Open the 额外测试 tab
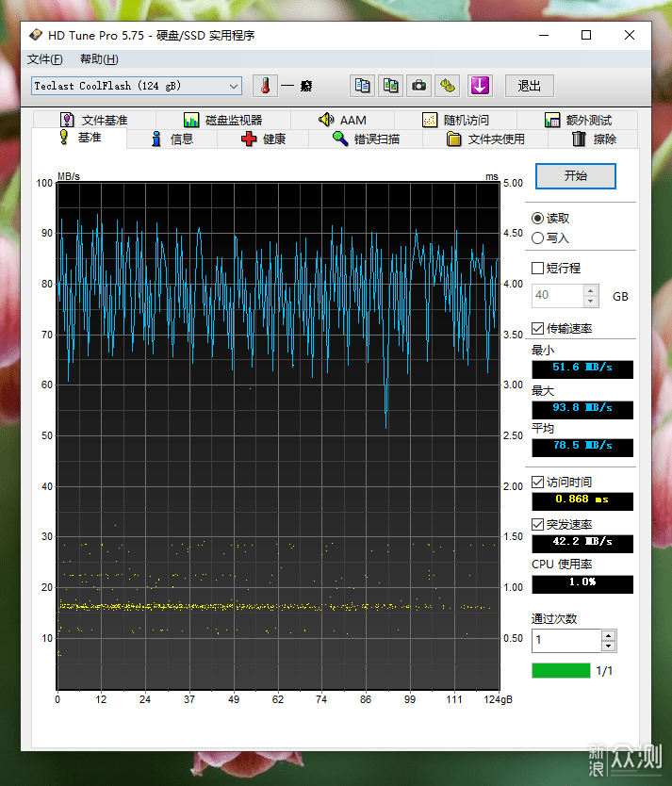This screenshot has height=786, width=672. [578, 120]
